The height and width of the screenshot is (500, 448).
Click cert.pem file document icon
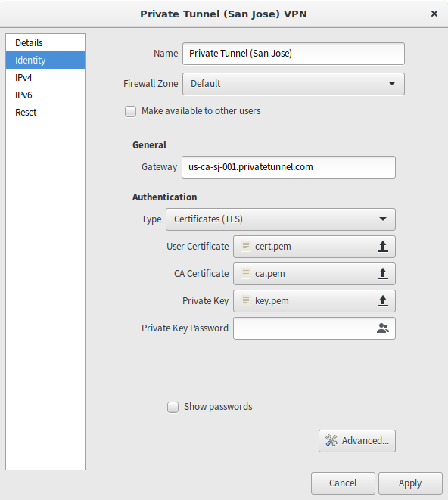coord(246,246)
